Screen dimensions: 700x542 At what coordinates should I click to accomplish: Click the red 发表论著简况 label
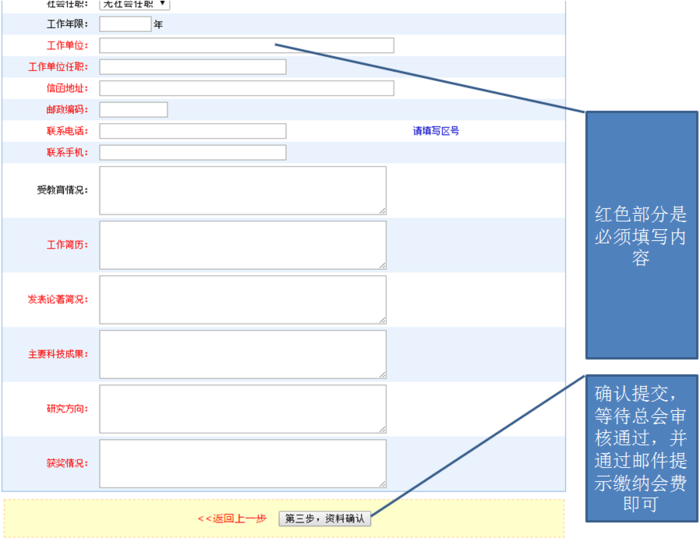58,300
